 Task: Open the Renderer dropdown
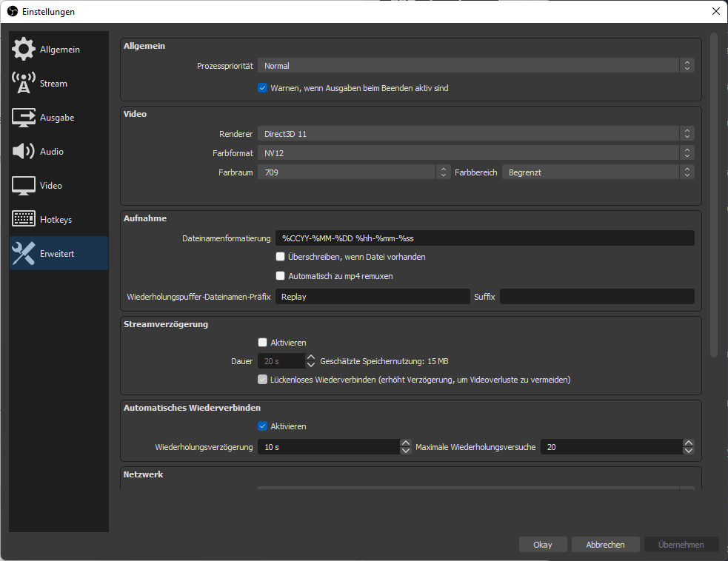click(x=476, y=134)
